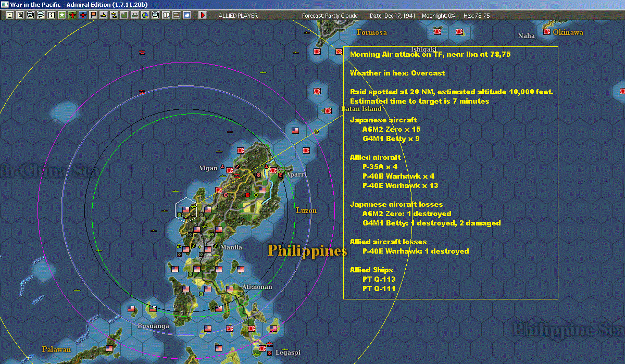Screen dimensions: 625x364
Task: Click 'A6M2 Zero: 1 destroyed' loss line
Action: pos(407,214)
